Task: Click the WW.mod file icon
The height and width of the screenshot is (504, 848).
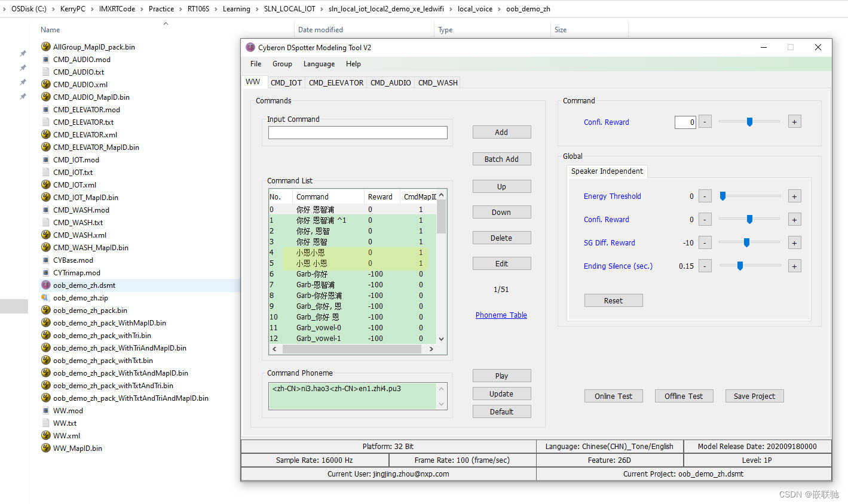Action: [45, 410]
